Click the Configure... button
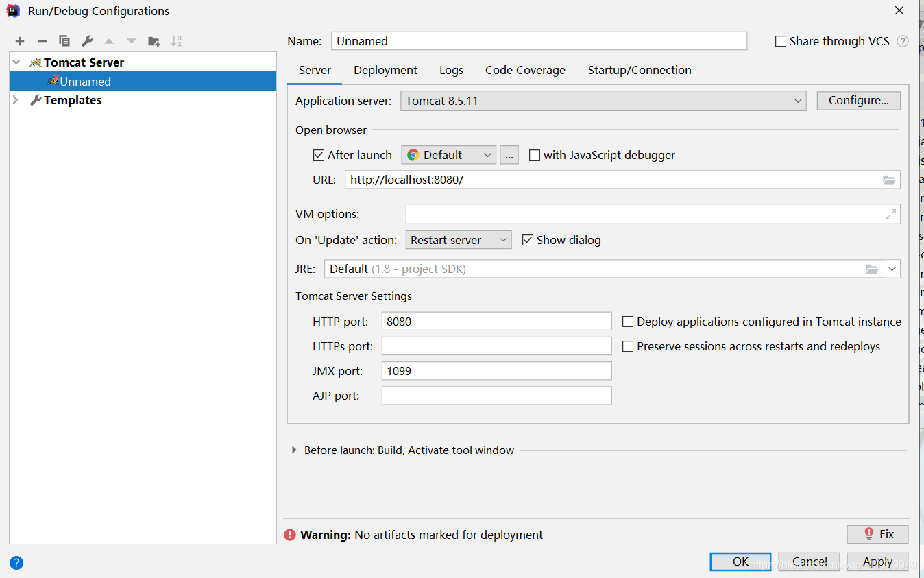Screen dimensions: 924x578 (859, 101)
